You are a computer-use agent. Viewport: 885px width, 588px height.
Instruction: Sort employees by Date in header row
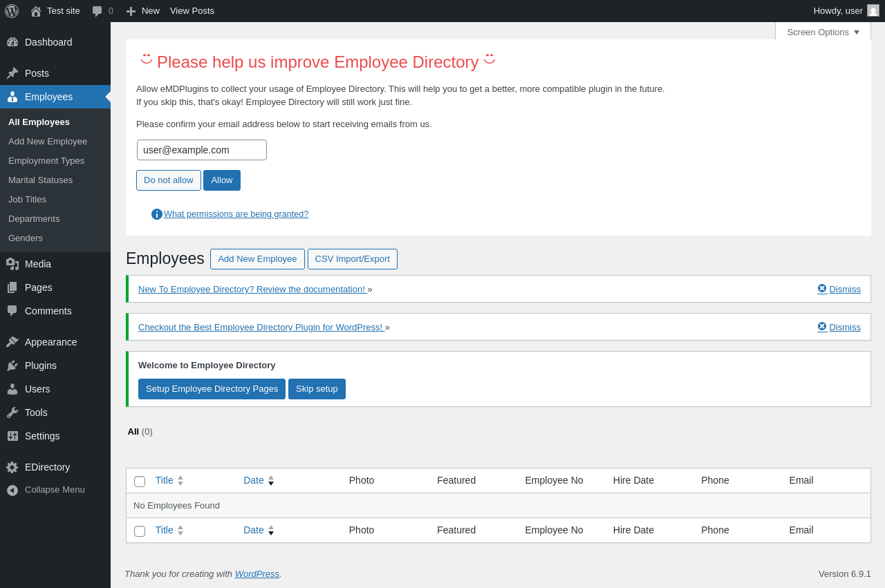pos(254,480)
